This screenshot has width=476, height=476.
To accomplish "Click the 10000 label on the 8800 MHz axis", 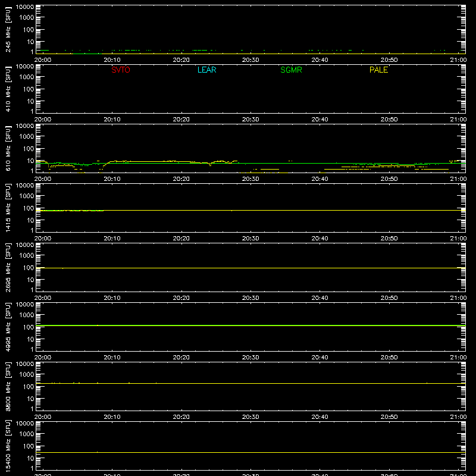I will pyautogui.click(x=25, y=364).
